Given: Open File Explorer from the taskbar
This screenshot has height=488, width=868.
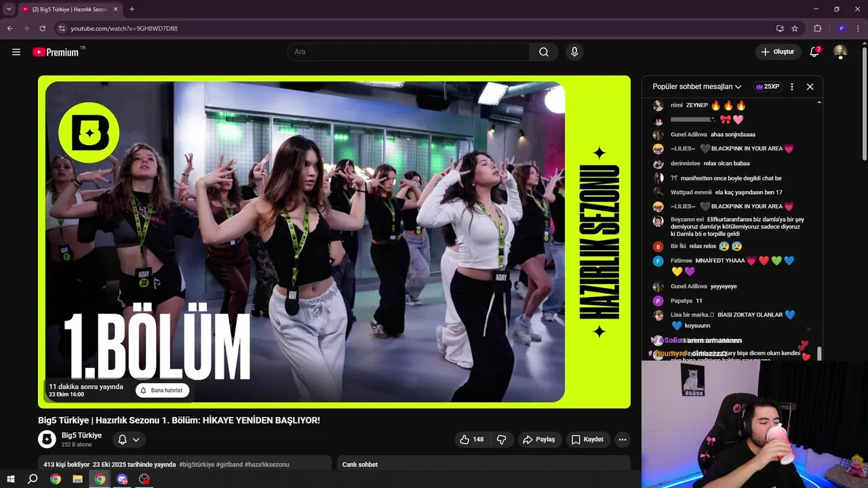Looking at the screenshot, I should [77, 479].
